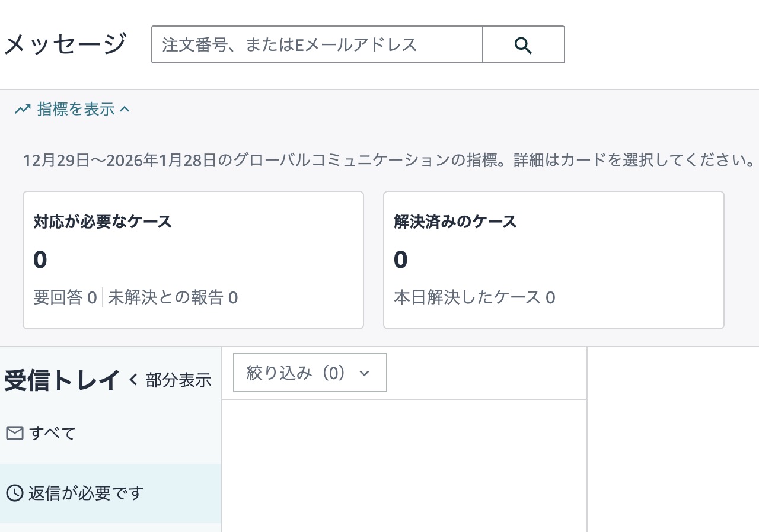Click the メッセージ page heading
The height and width of the screenshot is (532, 759).
coord(65,42)
